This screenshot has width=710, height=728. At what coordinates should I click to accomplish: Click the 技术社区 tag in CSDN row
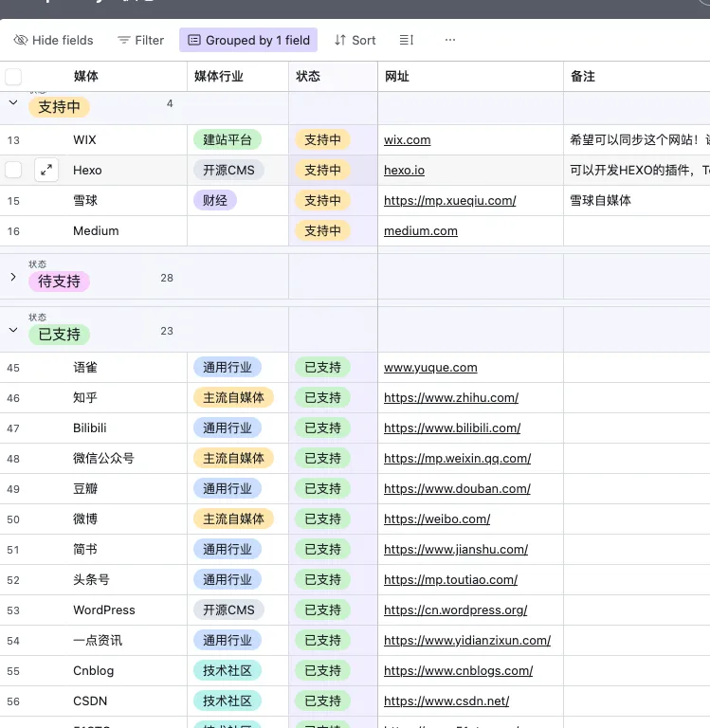point(228,701)
